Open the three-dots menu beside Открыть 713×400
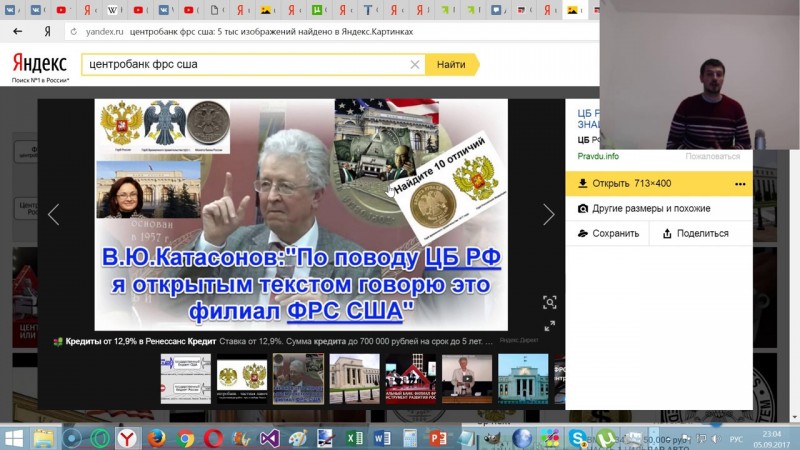This screenshot has height=450, width=800. coord(740,184)
